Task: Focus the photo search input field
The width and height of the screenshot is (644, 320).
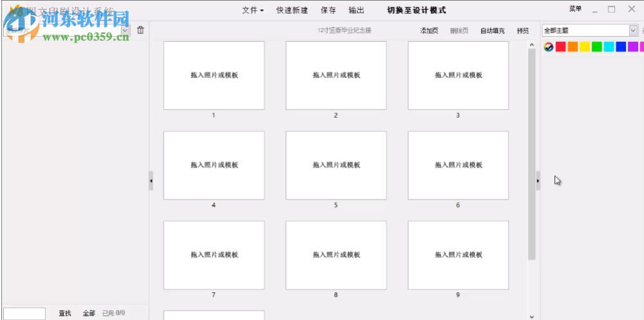Action: 24,314
